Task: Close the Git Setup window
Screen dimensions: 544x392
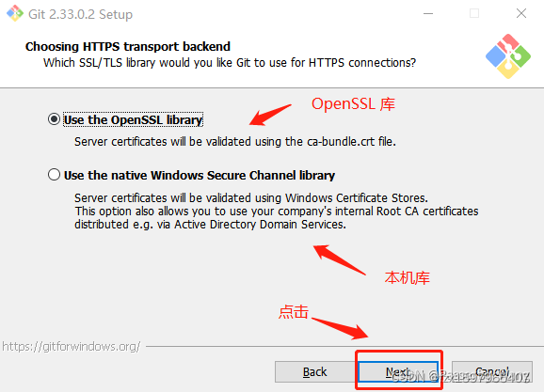Action: pos(521,13)
